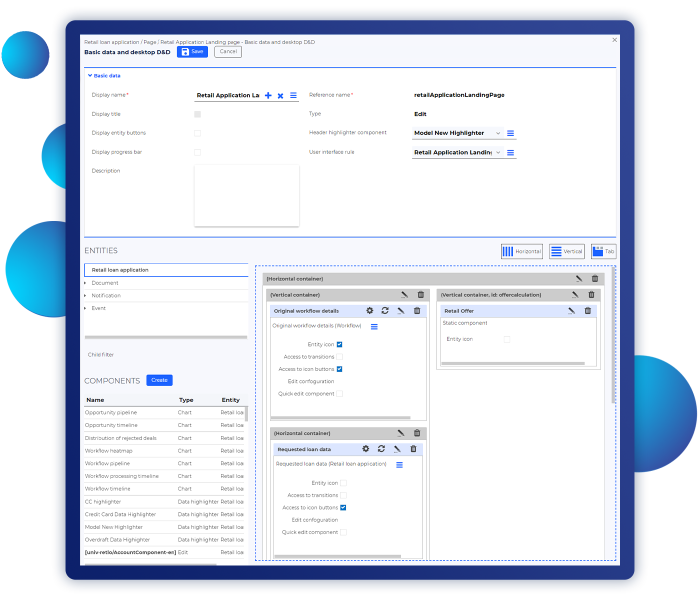
Task: Click into the Description text area
Action: click(246, 195)
